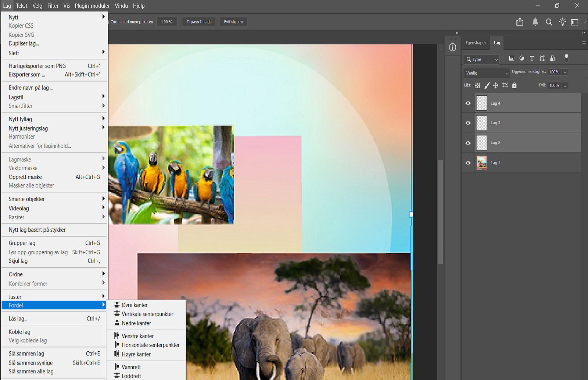Hide Lag 3 with its eye icon
This screenshot has width=588, height=380.
pyautogui.click(x=468, y=123)
